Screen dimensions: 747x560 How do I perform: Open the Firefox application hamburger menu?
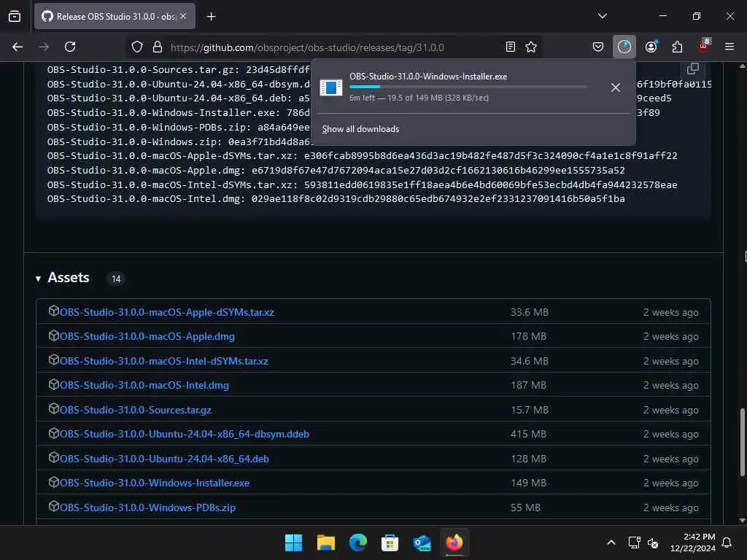point(729,47)
